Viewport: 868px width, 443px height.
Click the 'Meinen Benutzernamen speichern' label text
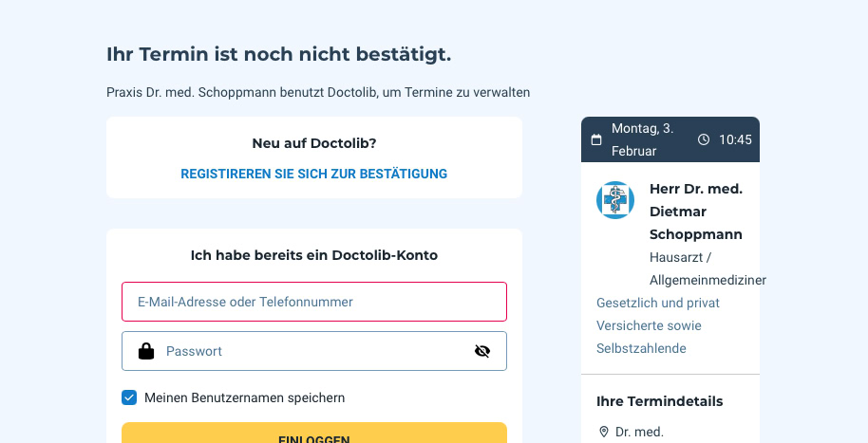[244, 397]
